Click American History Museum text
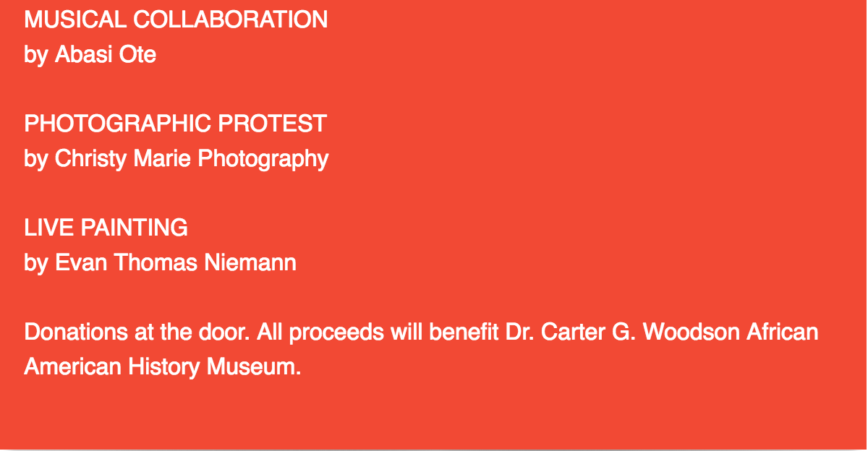The width and height of the screenshot is (868, 451). click(163, 367)
